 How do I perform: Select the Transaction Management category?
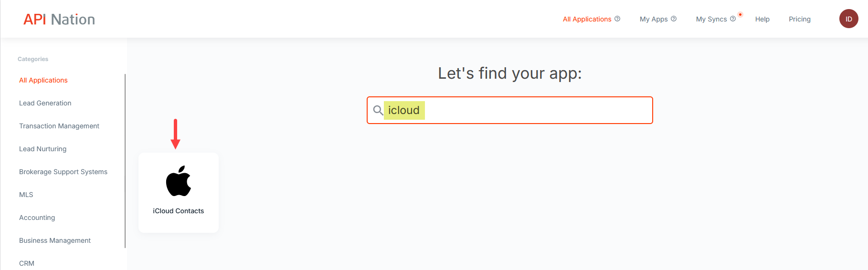click(59, 126)
